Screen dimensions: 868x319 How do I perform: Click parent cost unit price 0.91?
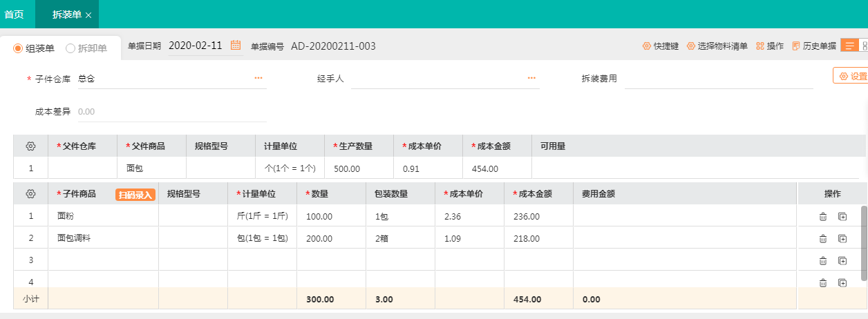pyautogui.click(x=428, y=168)
